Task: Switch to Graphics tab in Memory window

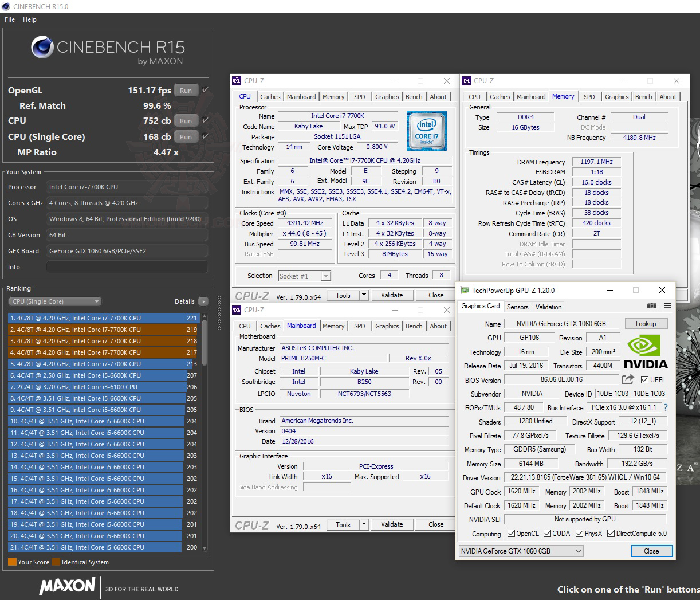Action: 617,97
